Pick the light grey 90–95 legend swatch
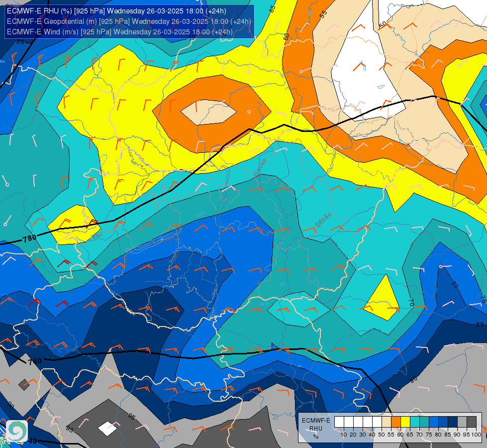This screenshot has width=487, height=448. [462, 422]
